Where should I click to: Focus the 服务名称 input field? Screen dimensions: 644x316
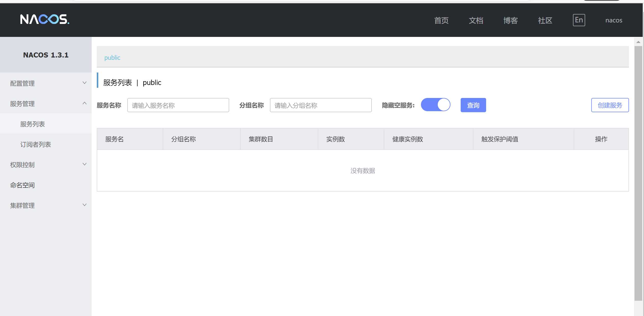coord(178,105)
